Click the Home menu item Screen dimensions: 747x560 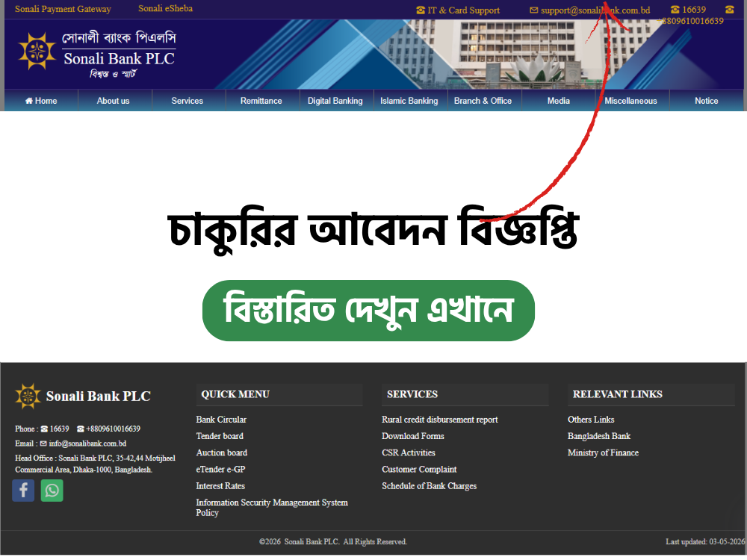41,101
